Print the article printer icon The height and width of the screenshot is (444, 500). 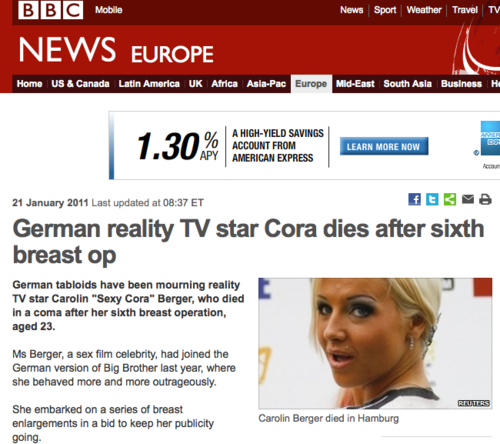click(485, 199)
